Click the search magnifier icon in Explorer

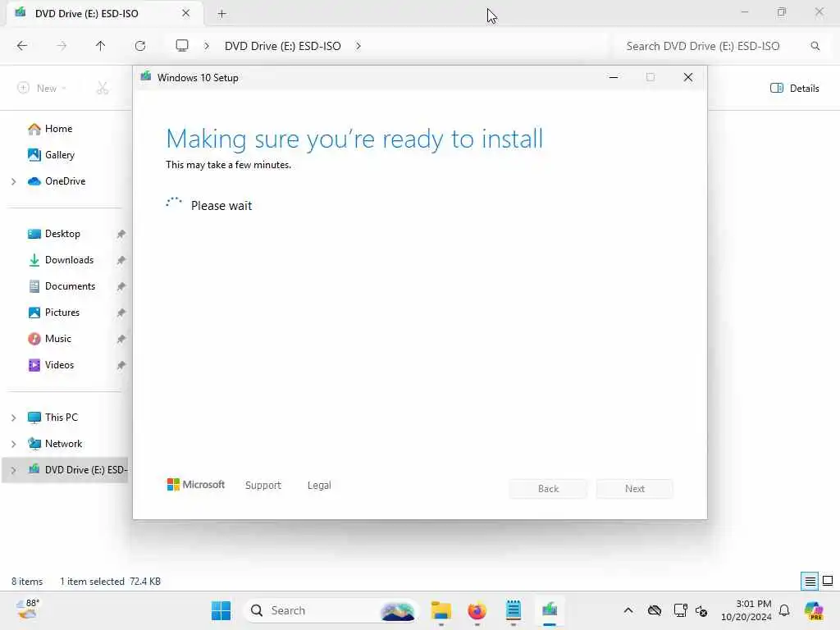tap(815, 46)
